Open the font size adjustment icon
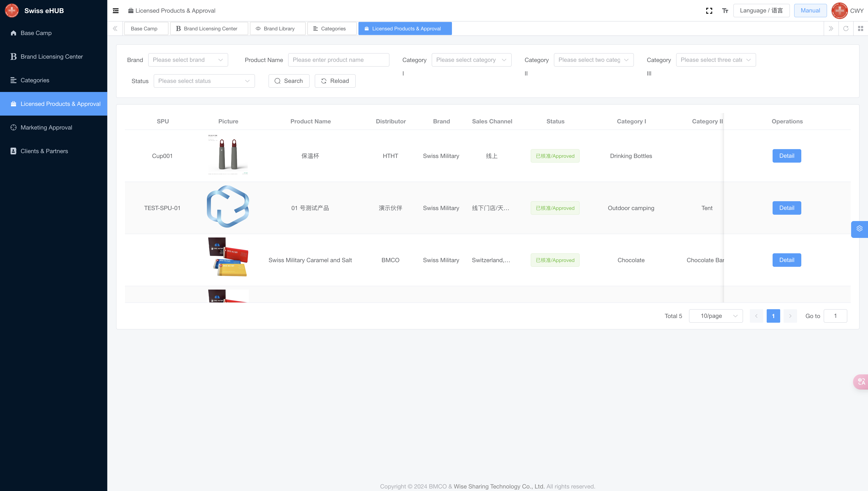Image resolution: width=868 pixels, height=491 pixels. pyautogui.click(x=725, y=11)
